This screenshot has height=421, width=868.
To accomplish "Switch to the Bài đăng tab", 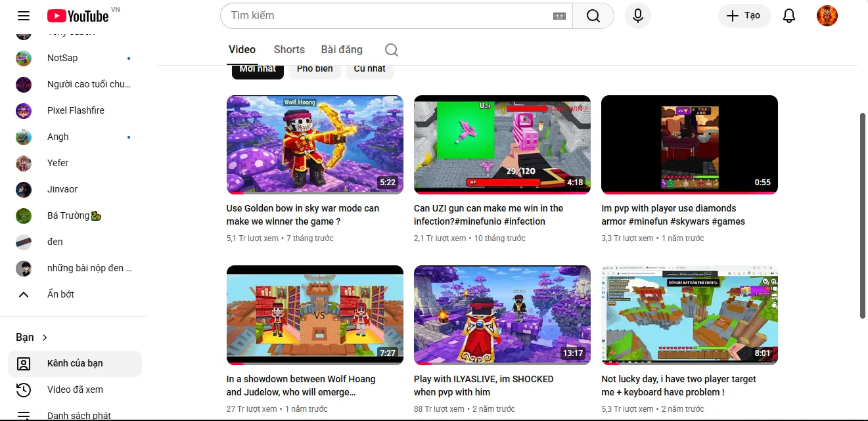I will [x=342, y=50].
